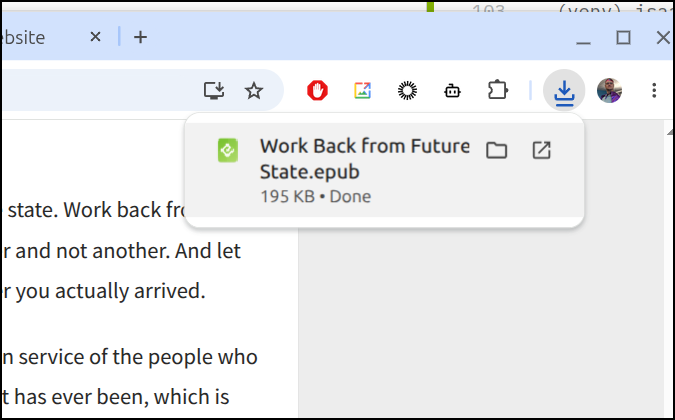This screenshot has height=420, width=675.
Task: Open the red stop-hand ad blocker extension
Action: click(x=317, y=91)
